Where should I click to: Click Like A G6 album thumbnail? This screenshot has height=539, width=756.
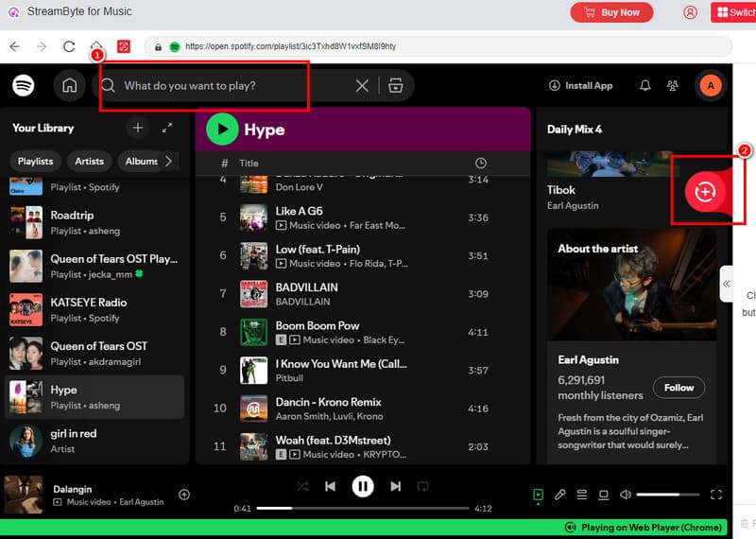[x=253, y=217]
